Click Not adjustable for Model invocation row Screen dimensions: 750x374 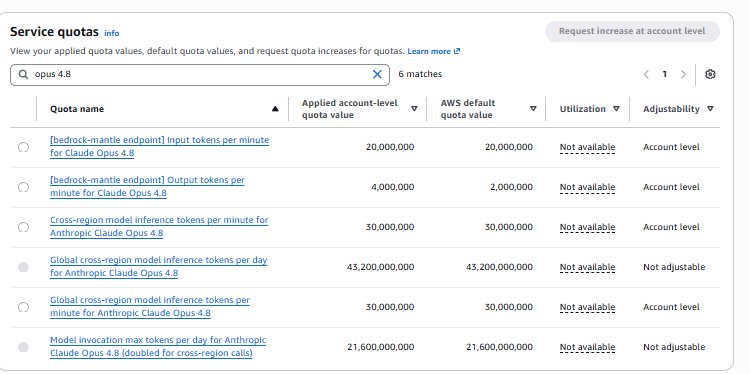(674, 347)
